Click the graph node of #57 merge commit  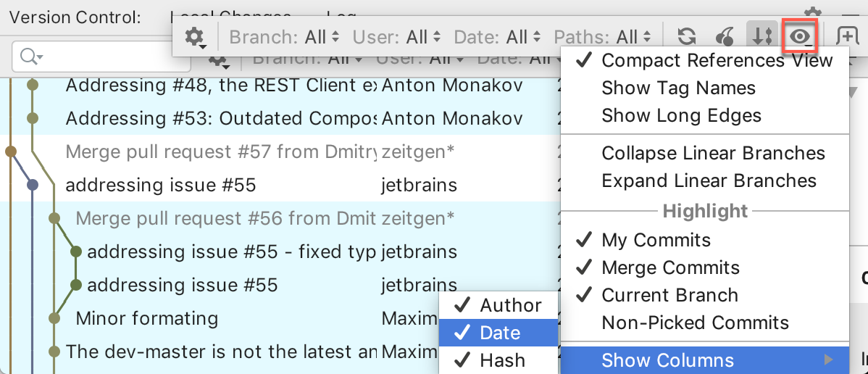pos(11,151)
